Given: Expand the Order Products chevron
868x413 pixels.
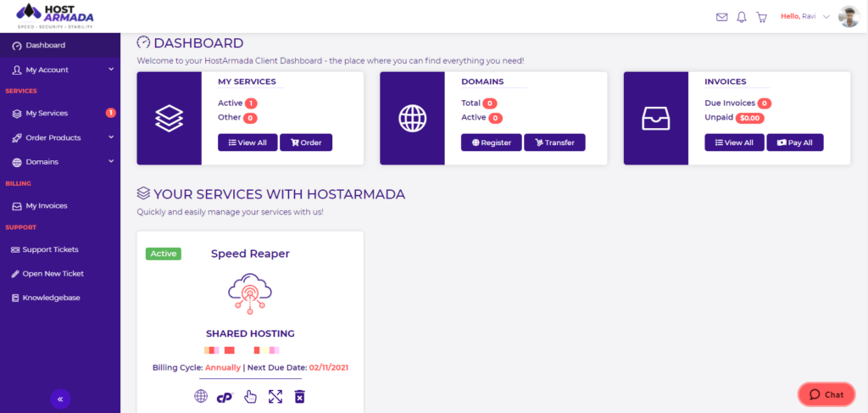Looking at the screenshot, I should tap(111, 137).
